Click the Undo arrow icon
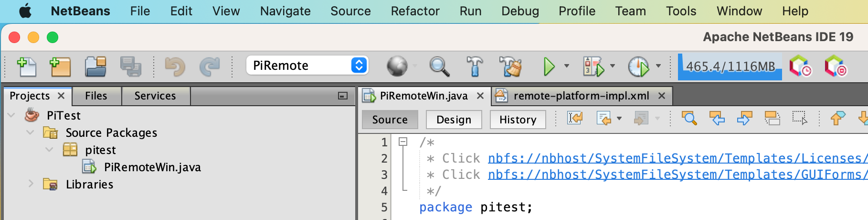The height and width of the screenshot is (220, 868). [x=175, y=66]
